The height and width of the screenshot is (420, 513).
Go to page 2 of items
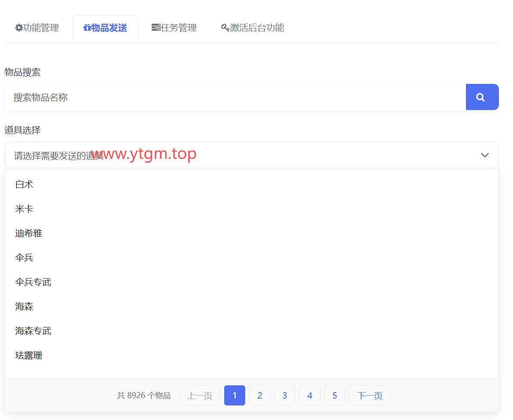click(x=259, y=395)
